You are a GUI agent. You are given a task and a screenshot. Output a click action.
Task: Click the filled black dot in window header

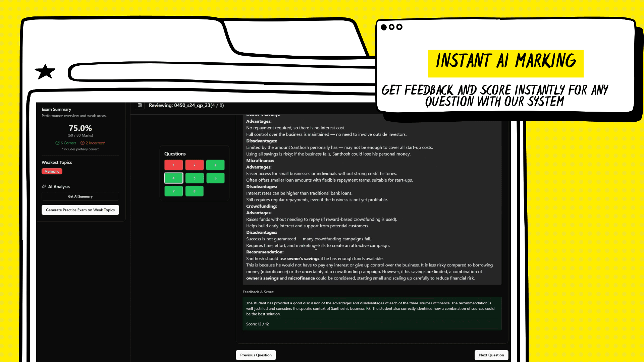[x=384, y=27]
